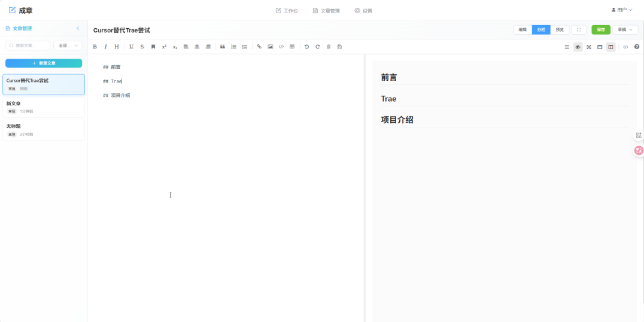644x322 pixels.
Task: Click the 2小时前 timestamp under 无标题
Action: (26, 134)
